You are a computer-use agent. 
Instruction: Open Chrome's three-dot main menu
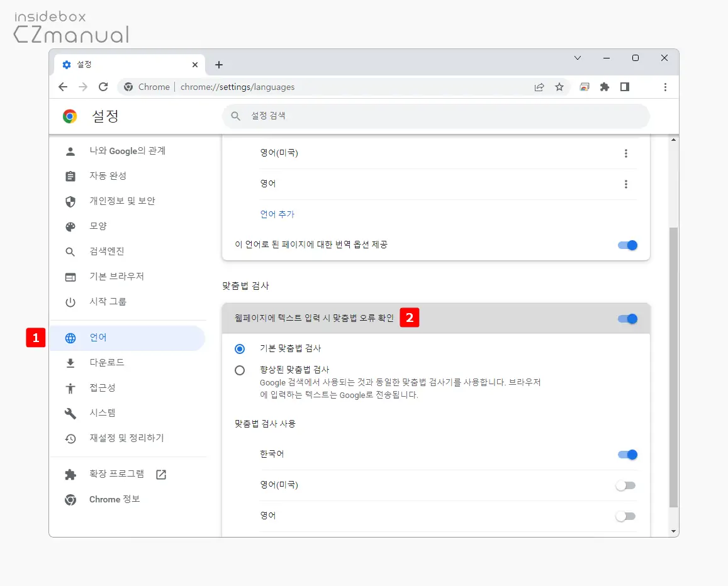pos(665,87)
